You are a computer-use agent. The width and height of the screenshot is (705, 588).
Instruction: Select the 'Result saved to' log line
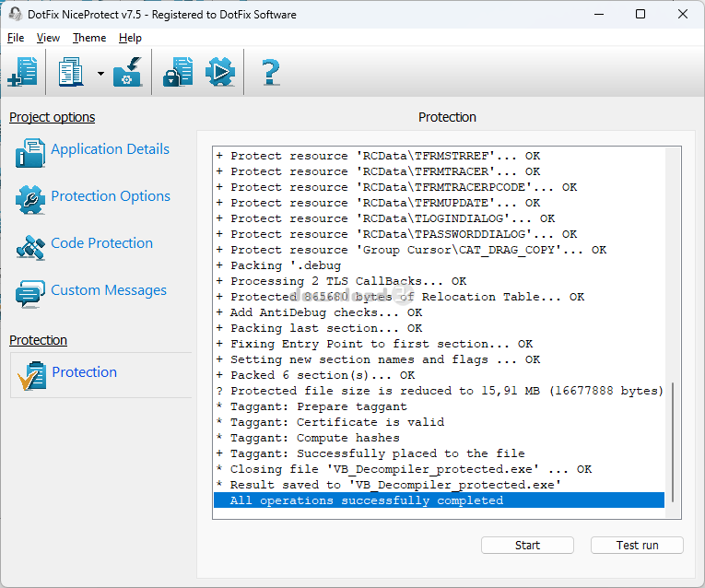click(439, 485)
